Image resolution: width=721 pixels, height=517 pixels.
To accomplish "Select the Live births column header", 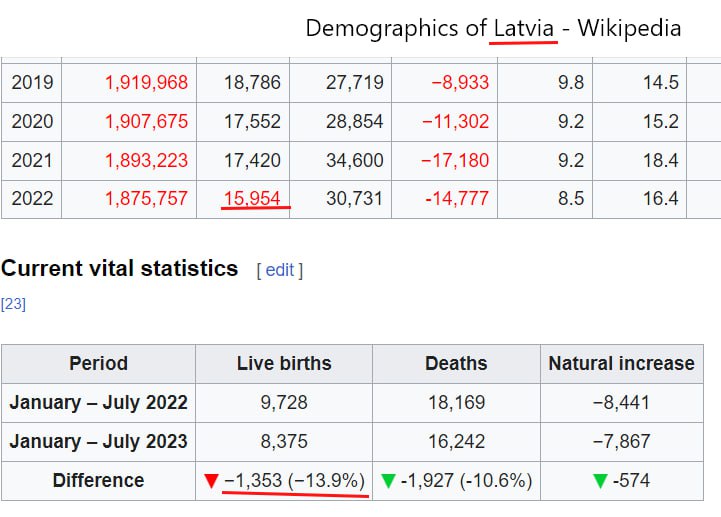I will pos(284,363).
